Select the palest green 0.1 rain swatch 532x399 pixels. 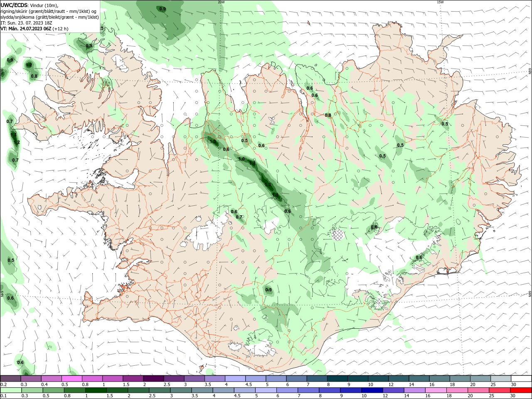[11, 390]
